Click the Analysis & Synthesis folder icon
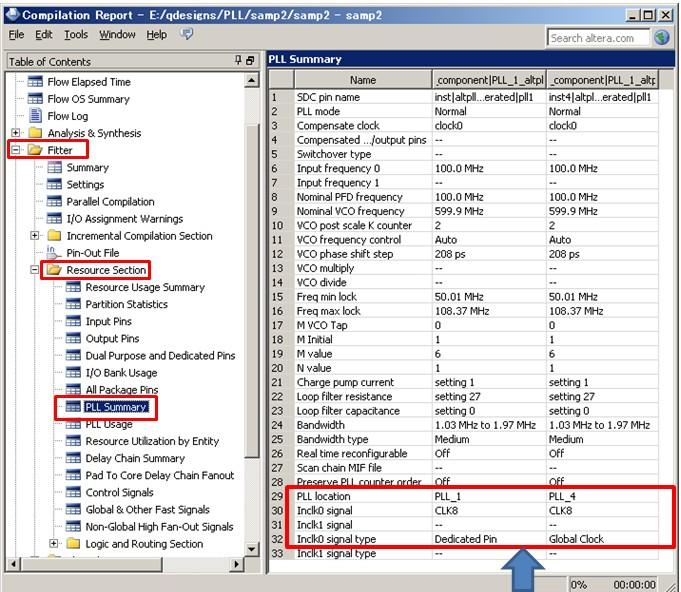Image resolution: width=681 pixels, height=592 pixels. tap(36, 133)
